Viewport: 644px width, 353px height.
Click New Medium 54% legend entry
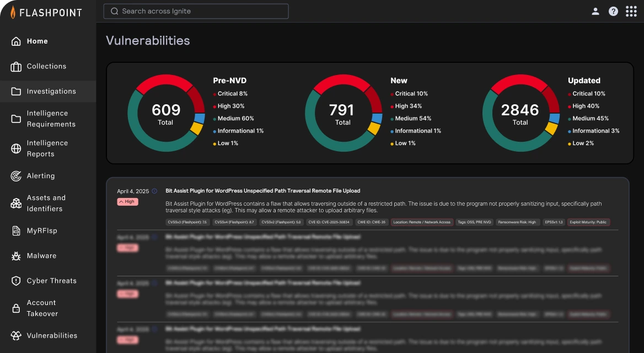coord(411,119)
